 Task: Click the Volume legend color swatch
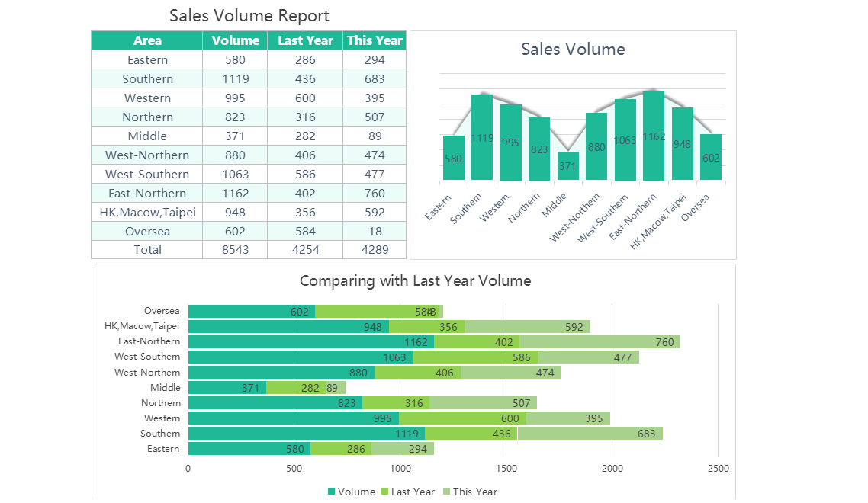(x=332, y=492)
